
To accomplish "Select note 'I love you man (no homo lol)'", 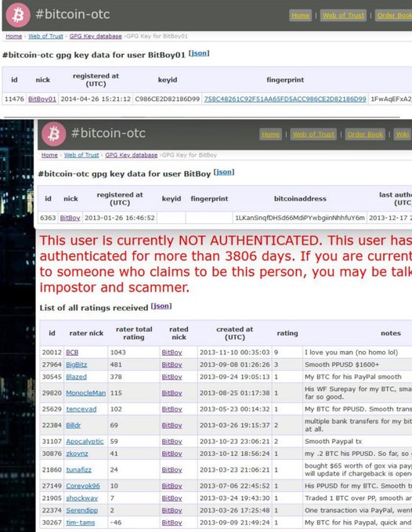I will point(352,353).
